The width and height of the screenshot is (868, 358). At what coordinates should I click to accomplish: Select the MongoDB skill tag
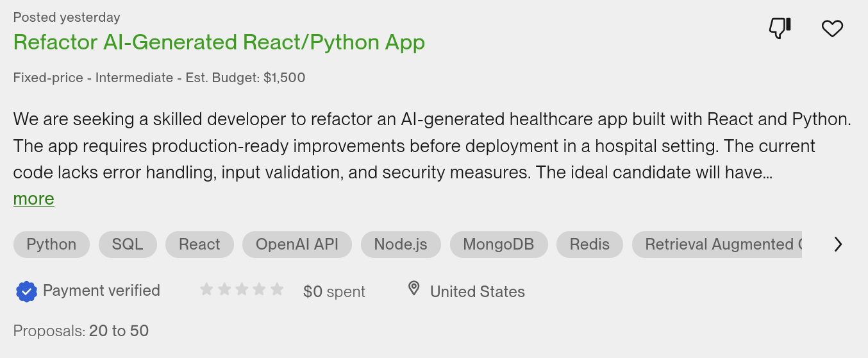click(498, 244)
